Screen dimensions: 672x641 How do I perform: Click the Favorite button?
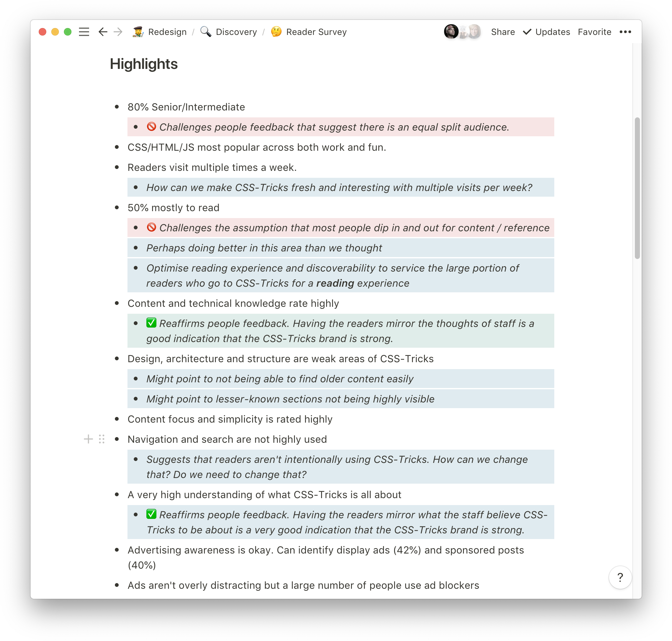pos(595,31)
